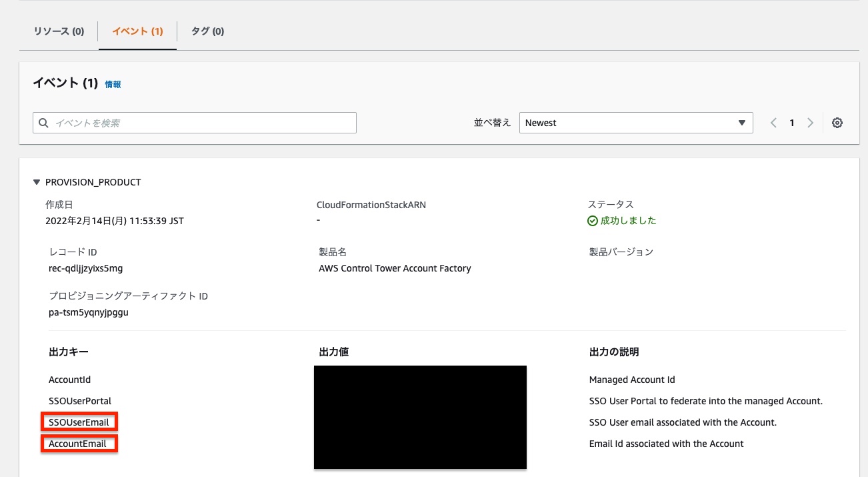Open the settings gear icon
This screenshot has height=477, width=868.
(837, 123)
